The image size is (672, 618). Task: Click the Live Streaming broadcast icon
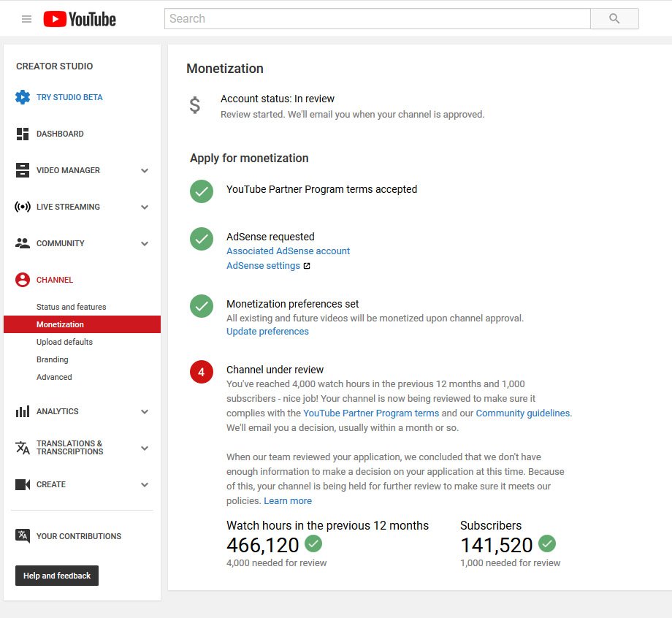click(23, 207)
